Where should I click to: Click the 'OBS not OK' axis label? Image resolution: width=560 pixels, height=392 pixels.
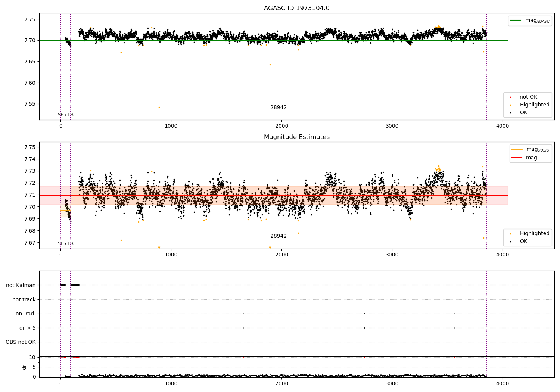[x=21, y=342]
